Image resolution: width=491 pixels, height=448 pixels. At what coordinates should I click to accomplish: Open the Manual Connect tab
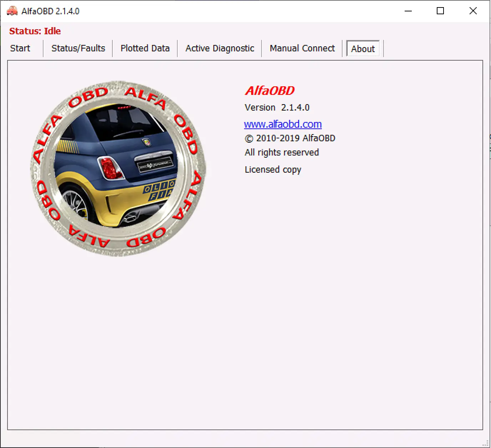[x=302, y=49]
